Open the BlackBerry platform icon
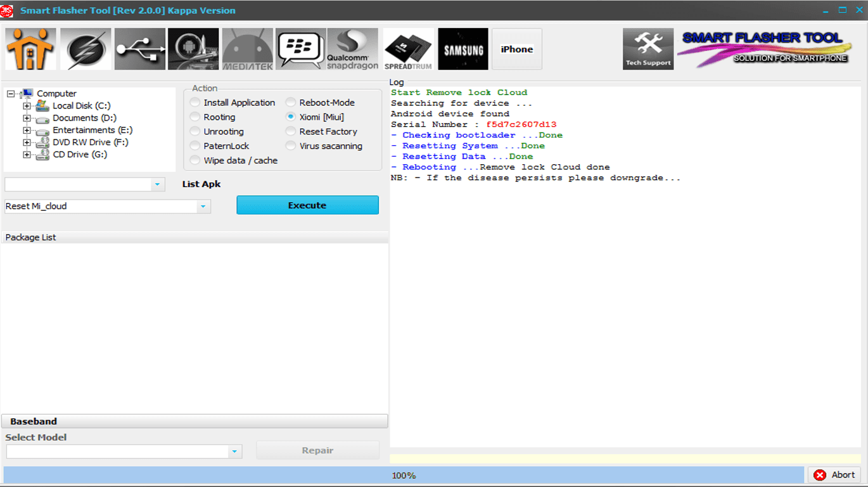The width and height of the screenshot is (868, 487). (x=301, y=49)
